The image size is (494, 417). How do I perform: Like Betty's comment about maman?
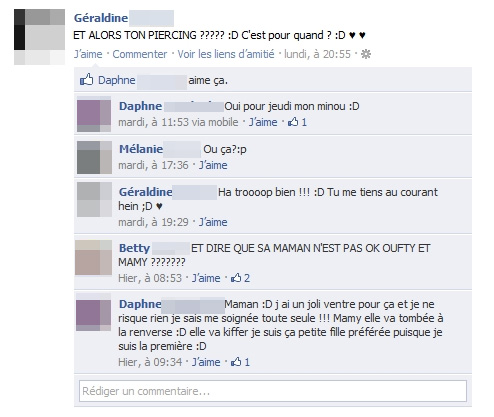[x=206, y=278]
